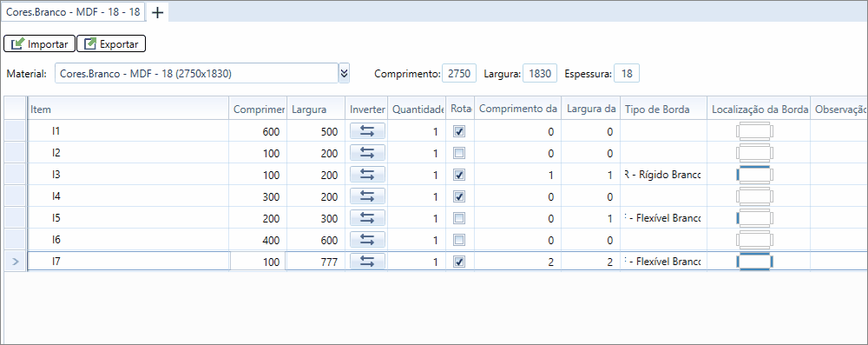Uncheck rotation checkbox for item I1
The width and height of the screenshot is (868, 345).
point(459,131)
